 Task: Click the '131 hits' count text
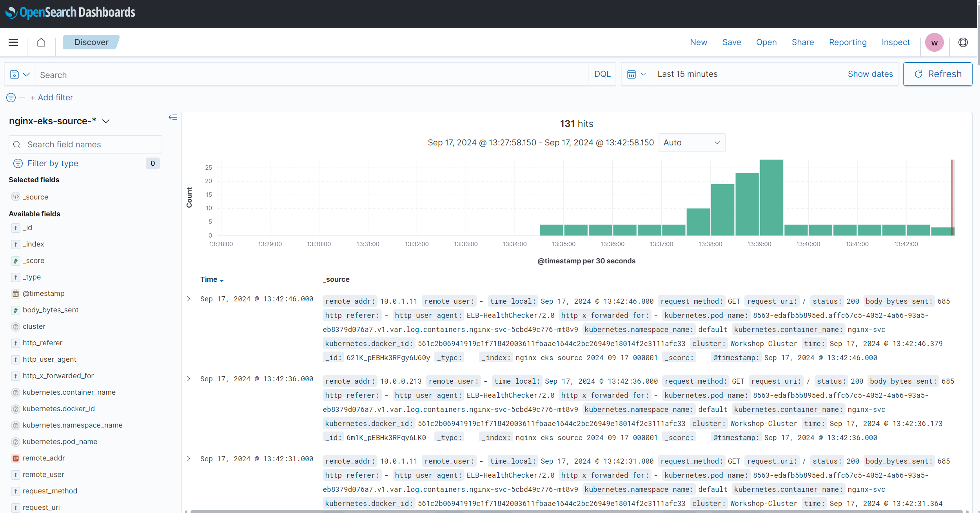(576, 124)
